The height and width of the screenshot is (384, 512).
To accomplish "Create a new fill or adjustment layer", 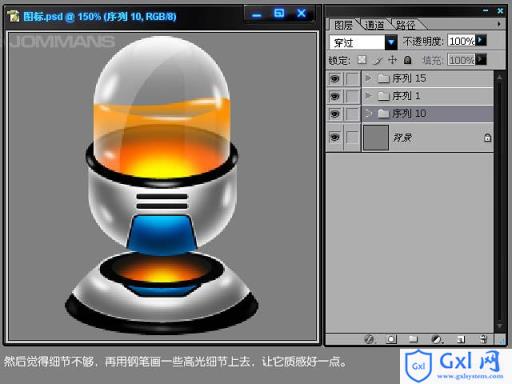I will coord(436,339).
